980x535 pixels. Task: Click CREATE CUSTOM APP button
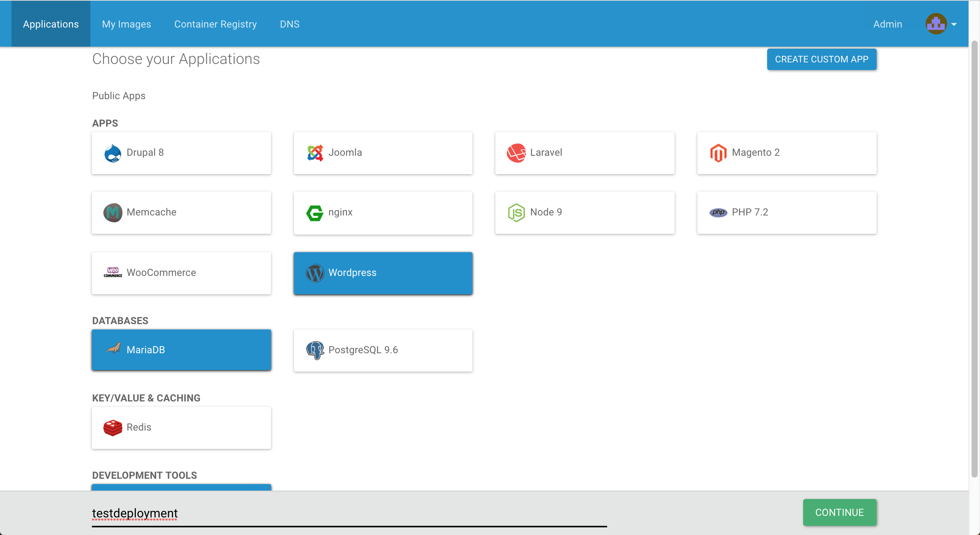tap(822, 59)
